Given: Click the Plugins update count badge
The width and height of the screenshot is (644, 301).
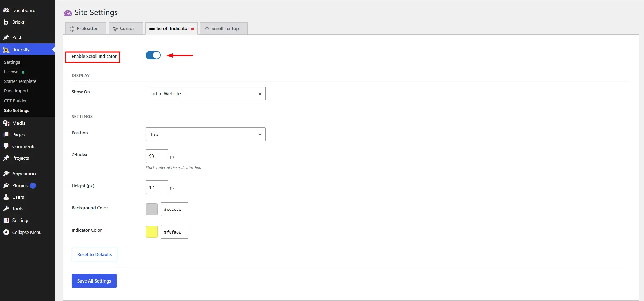Looking at the screenshot, I should pos(33,186).
